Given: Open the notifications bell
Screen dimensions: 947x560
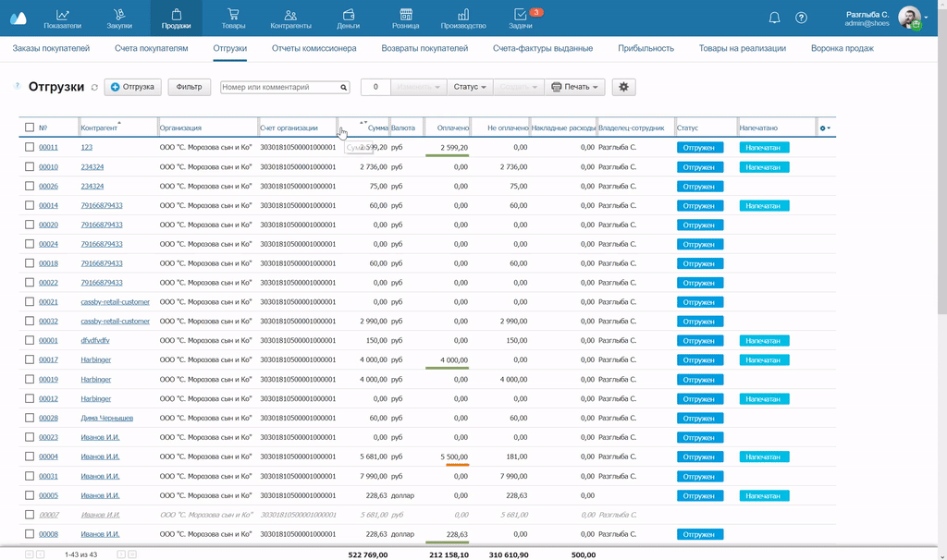Looking at the screenshot, I should pyautogui.click(x=775, y=18).
